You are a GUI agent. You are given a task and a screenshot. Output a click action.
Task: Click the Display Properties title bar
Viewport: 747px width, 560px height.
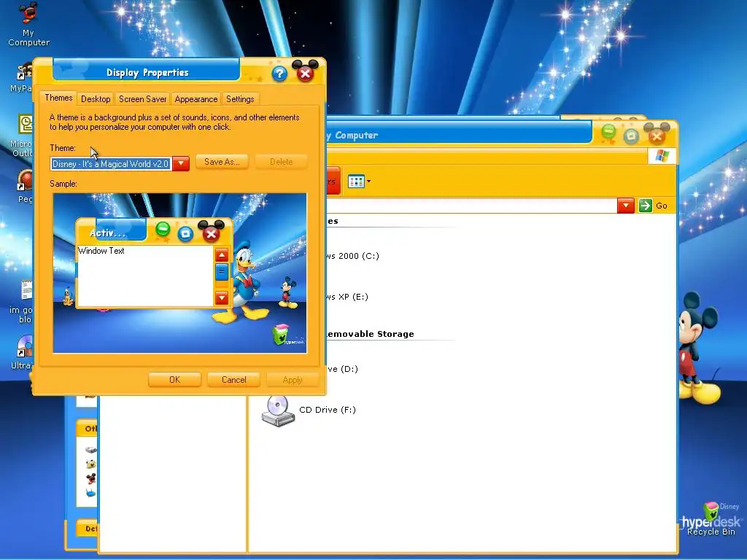(x=147, y=72)
